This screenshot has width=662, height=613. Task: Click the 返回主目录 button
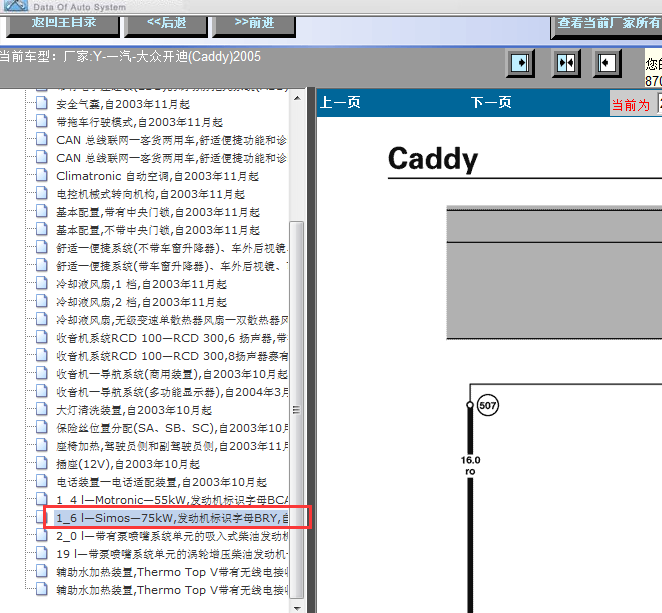(x=63, y=25)
